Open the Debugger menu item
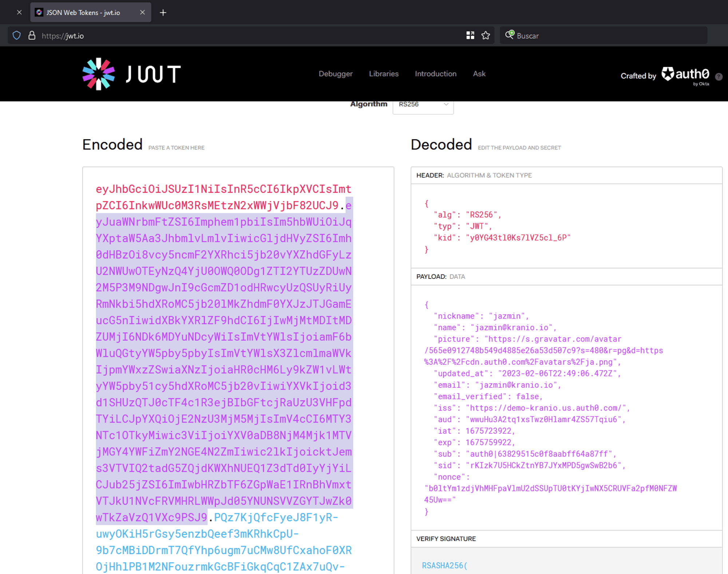Screen dimensions: 728x574 (x=335, y=74)
